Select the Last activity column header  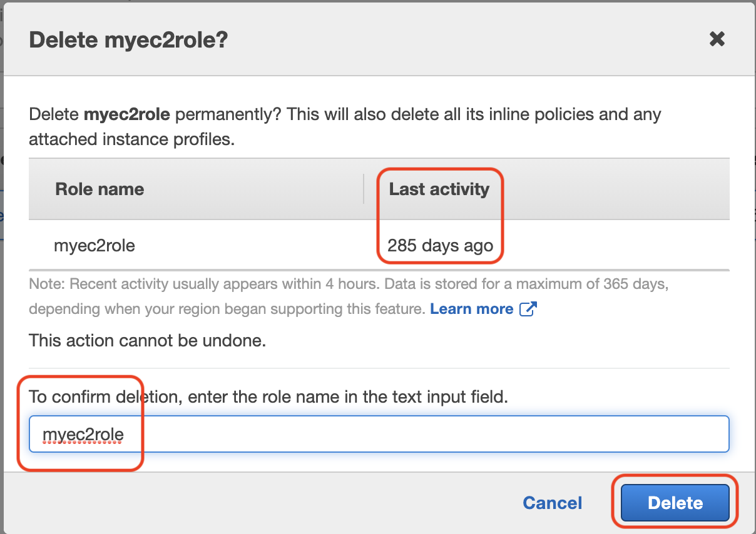tap(439, 189)
